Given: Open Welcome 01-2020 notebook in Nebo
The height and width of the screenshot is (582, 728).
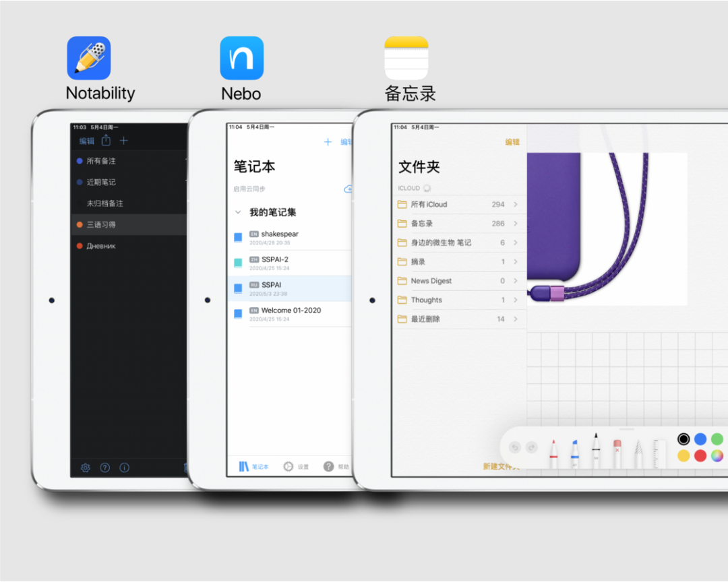Looking at the screenshot, I should (x=290, y=314).
